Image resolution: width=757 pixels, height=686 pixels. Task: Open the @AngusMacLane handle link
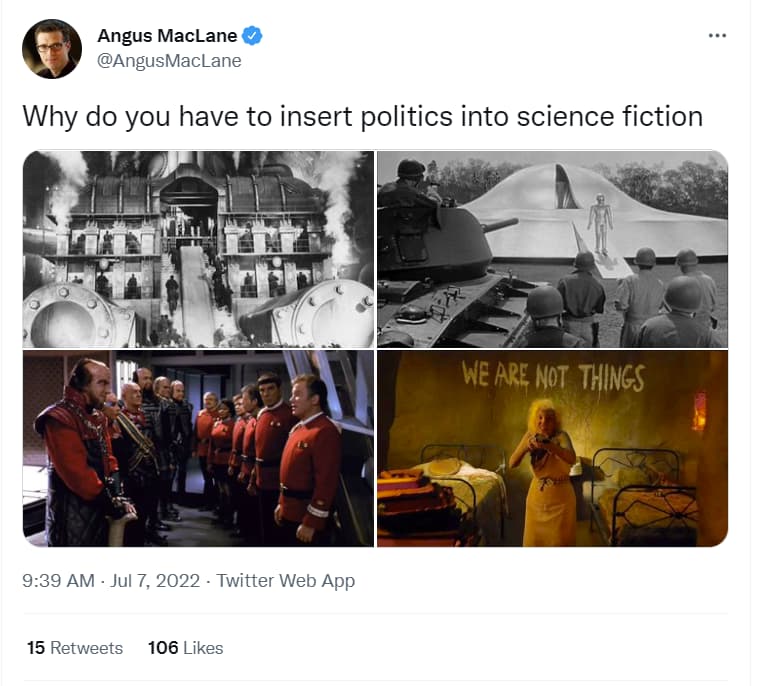click(x=169, y=61)
